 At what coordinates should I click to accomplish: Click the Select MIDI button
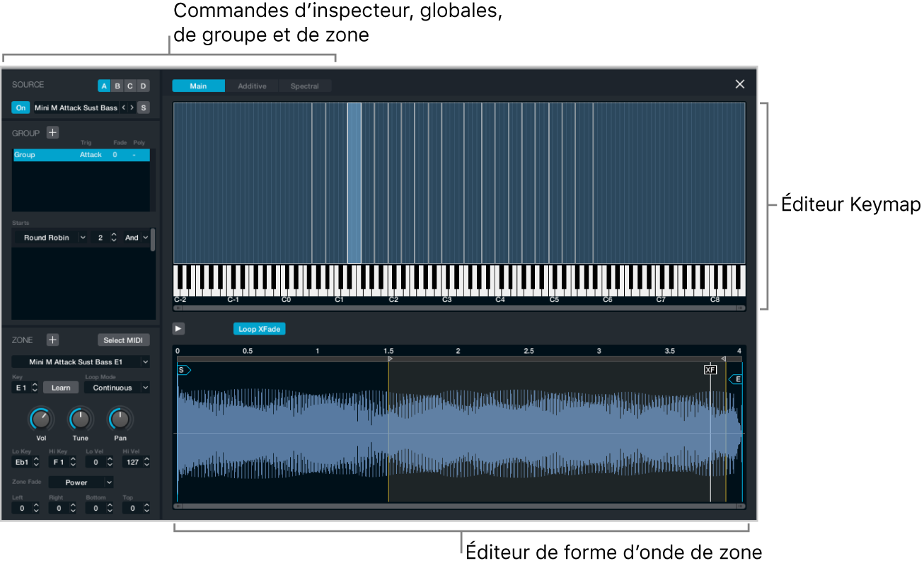pos(124,340)
